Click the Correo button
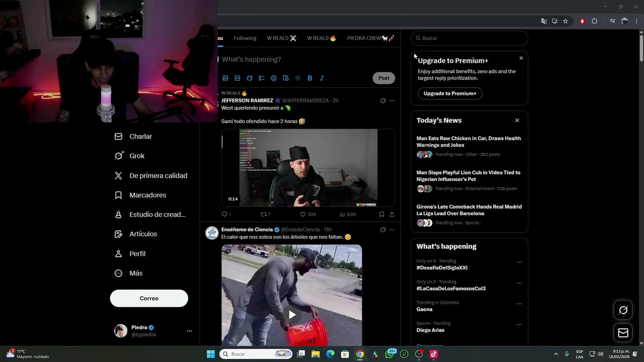The image size is (644, 362). pos(149,298)
